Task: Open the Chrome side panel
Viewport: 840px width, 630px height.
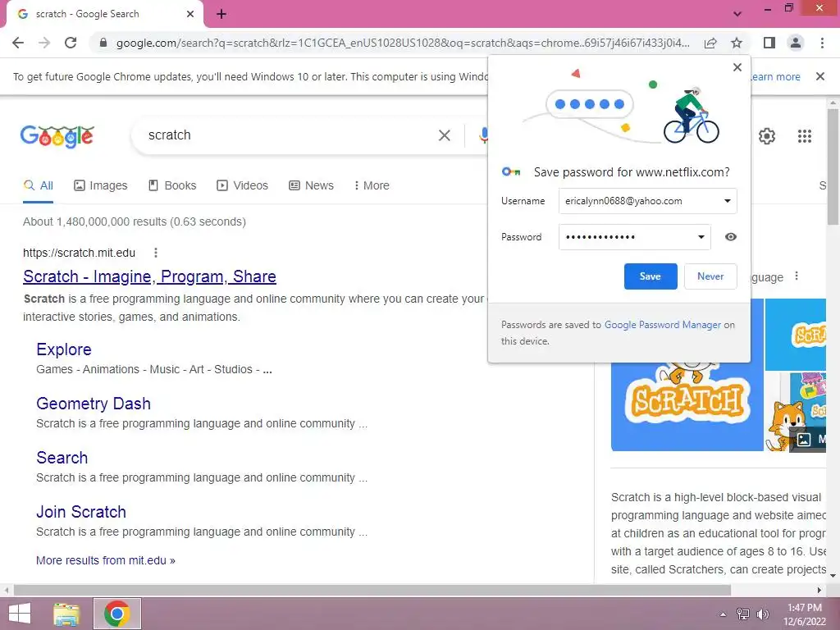Action: 769,43
